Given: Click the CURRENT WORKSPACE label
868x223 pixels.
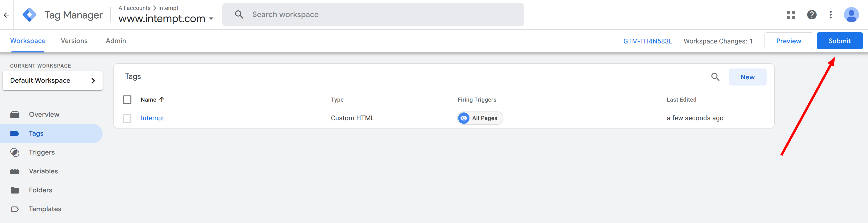Looking at the screenshot, I should [x=40, y=66].
